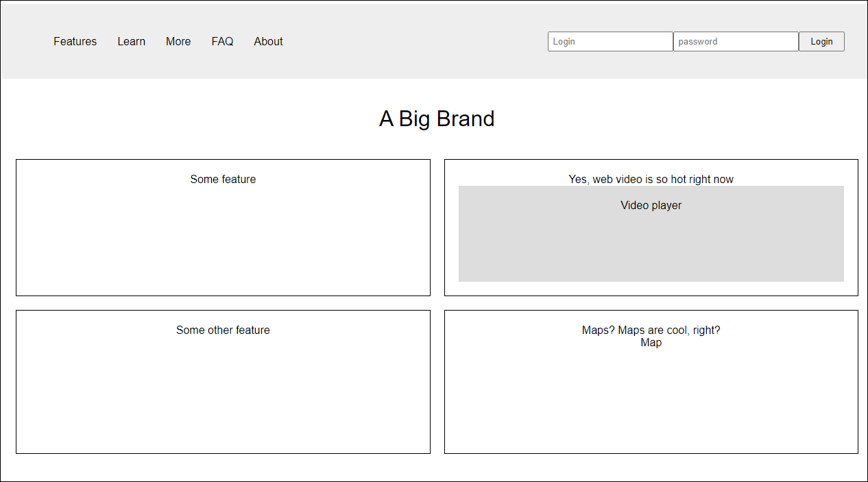Select the 'Map' placeholder label
Viewport: 868px width, 482px height.
(651, 343)
